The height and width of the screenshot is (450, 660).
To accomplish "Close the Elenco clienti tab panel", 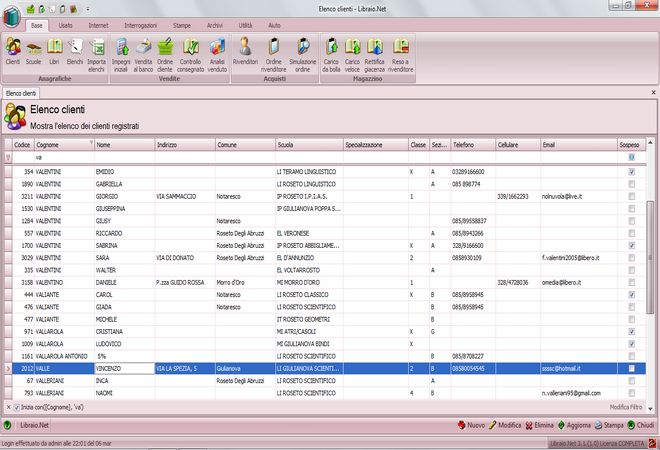I will click(653, 93).
